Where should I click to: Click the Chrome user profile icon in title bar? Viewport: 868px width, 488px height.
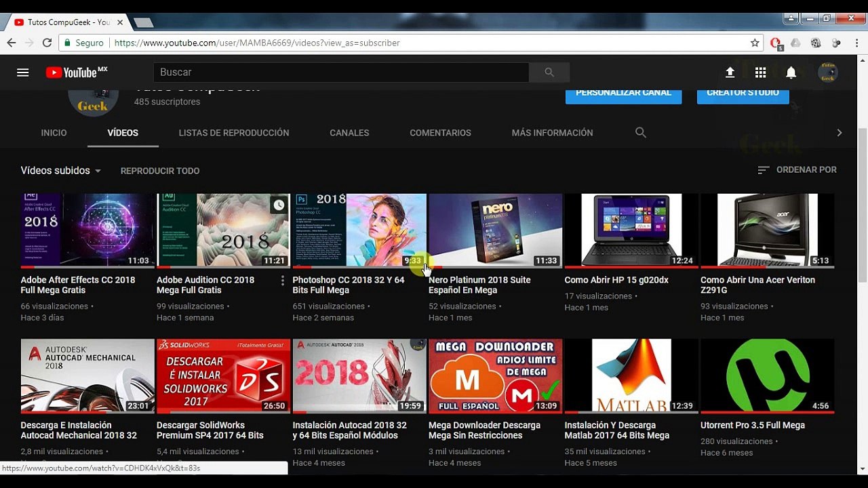791,19
